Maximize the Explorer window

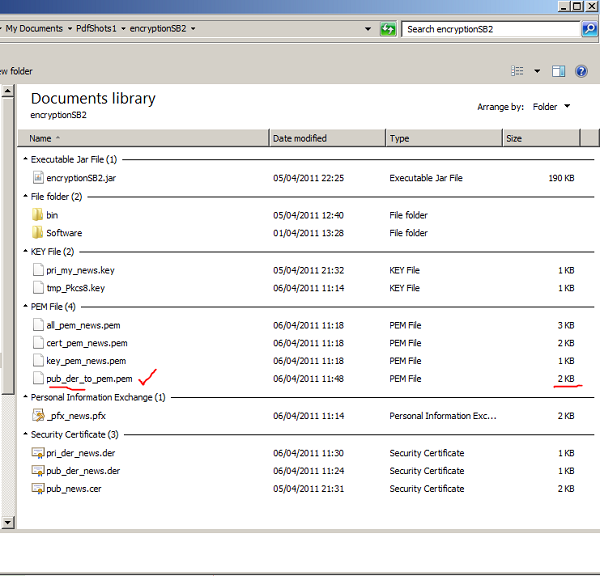pos(577,6)
